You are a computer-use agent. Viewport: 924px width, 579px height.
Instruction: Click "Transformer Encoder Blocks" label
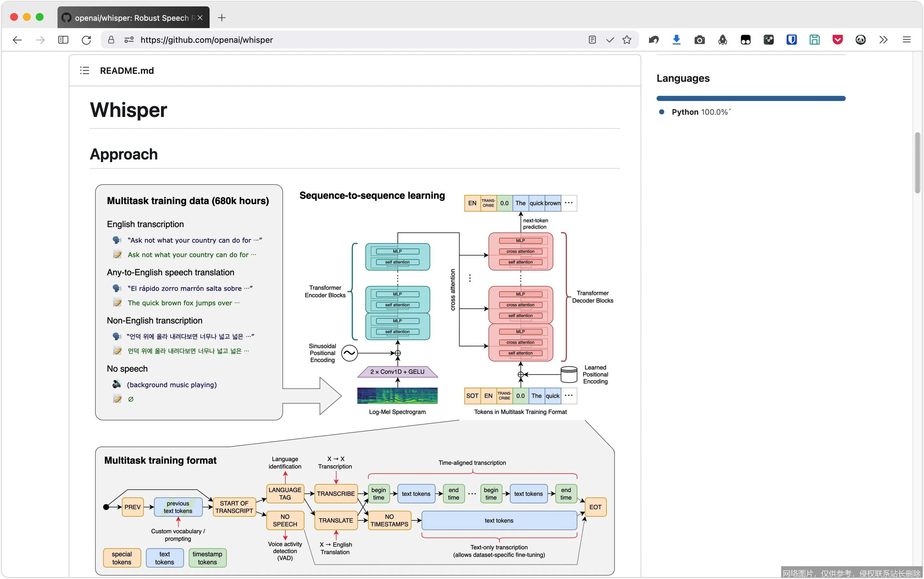(x=325, y=291)
